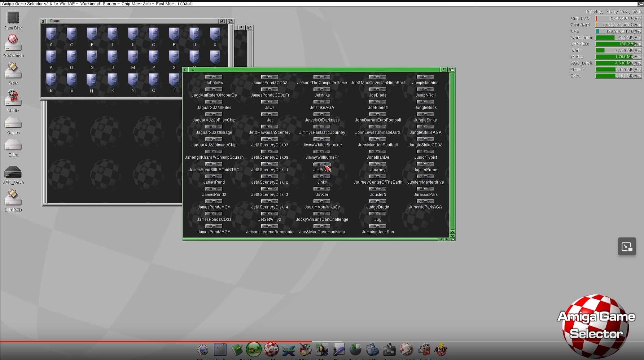Launch the AMP player dock icon
This screenshot has width=644, height=360.
(x=441, y=350)
